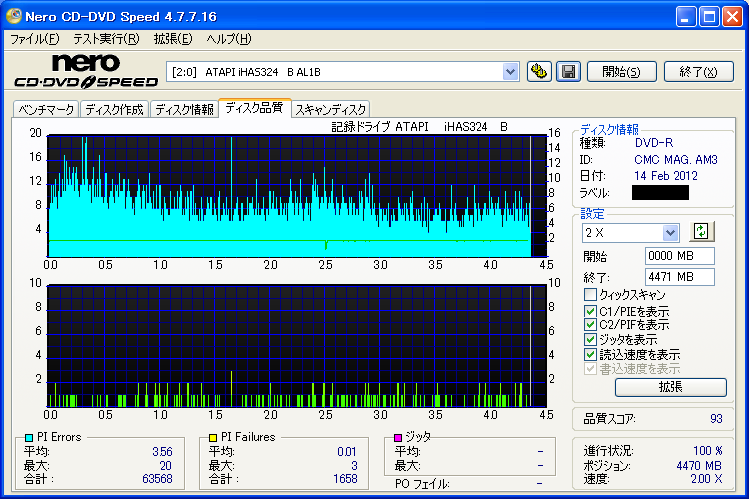749x499 pixels.
Task: Click the magenta ジッタ legend square
Action: pyautogui.click(x=397, y=437)
